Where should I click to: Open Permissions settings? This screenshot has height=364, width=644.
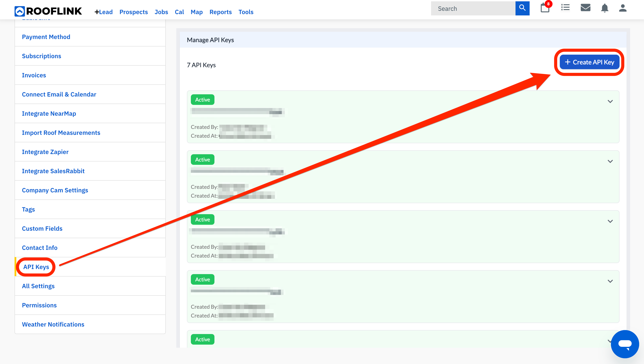pyautogui.click(x=90, y=305)
